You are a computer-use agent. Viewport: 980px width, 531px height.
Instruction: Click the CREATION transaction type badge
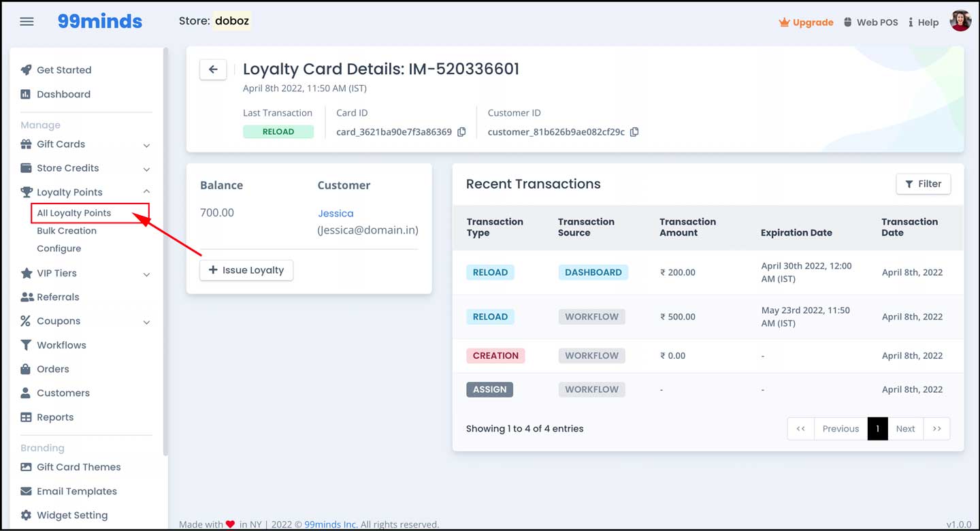(495, 355)
